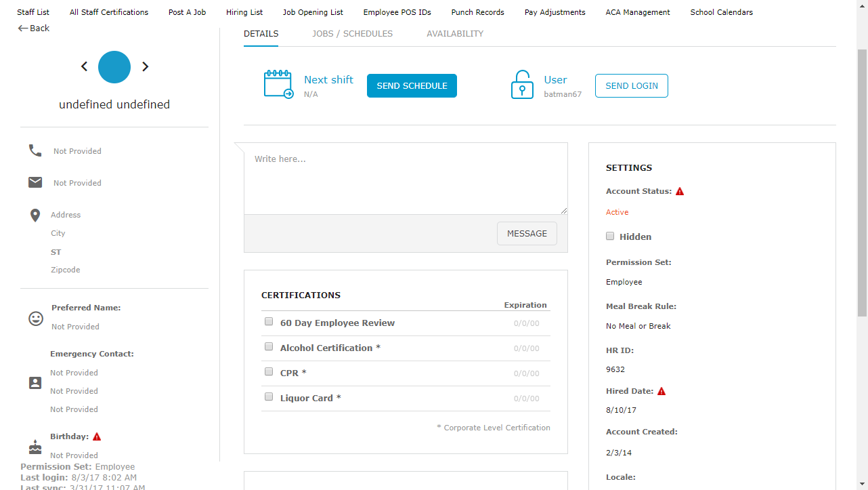Click the Back arrow link
868x490 pixels.
(x=34, y=28)
